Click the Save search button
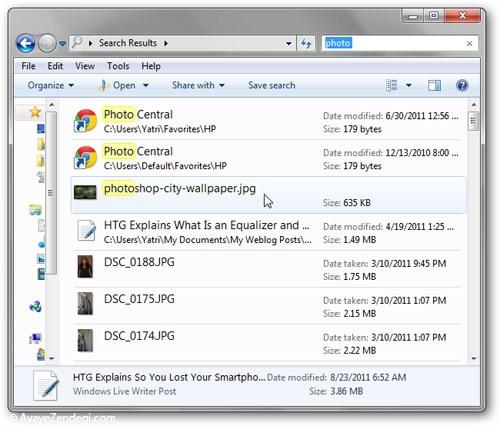The image size is (500, 426). (272, 85)
